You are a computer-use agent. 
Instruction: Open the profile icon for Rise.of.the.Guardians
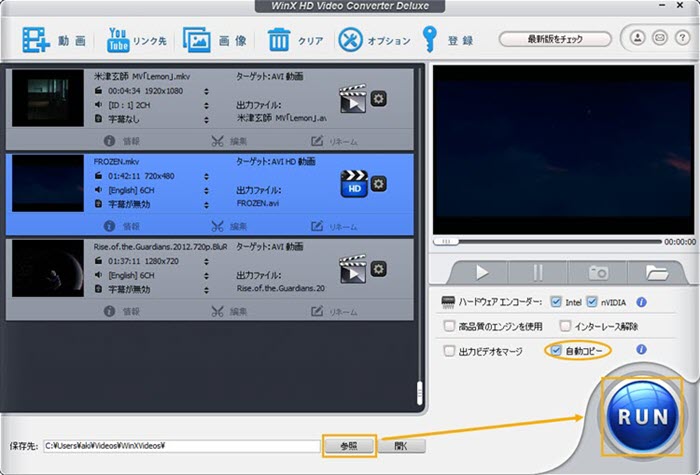(x=353, y=269)
